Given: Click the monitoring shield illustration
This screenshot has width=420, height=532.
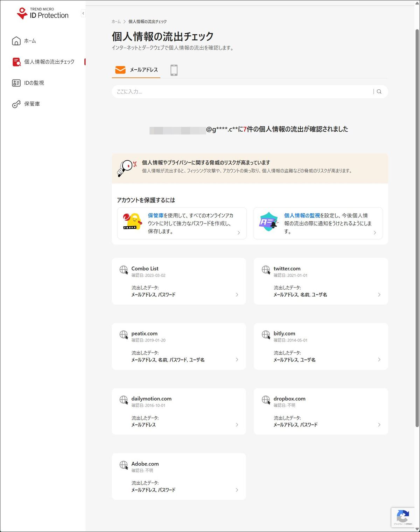Looking at the screenshot, I should pos(268,222).
